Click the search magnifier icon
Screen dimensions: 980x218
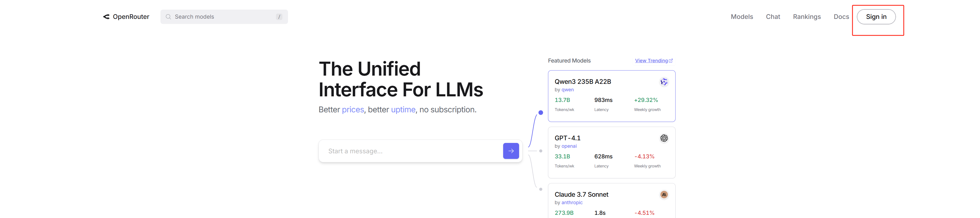tap(168, 17)
